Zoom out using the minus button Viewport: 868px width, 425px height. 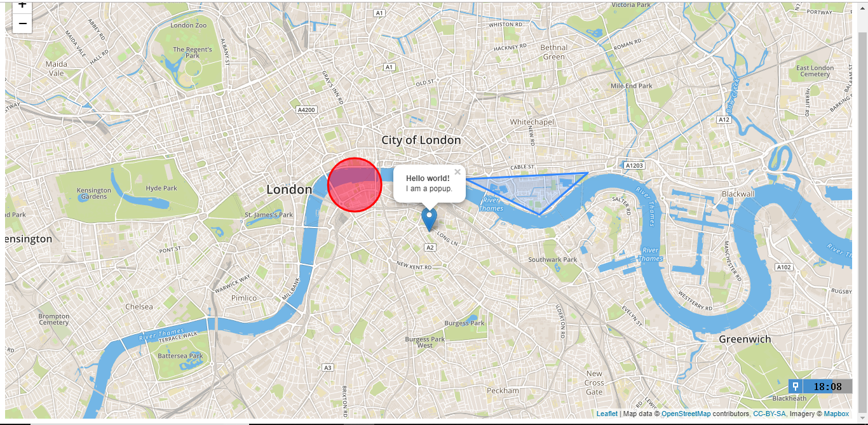click(22, 24)
